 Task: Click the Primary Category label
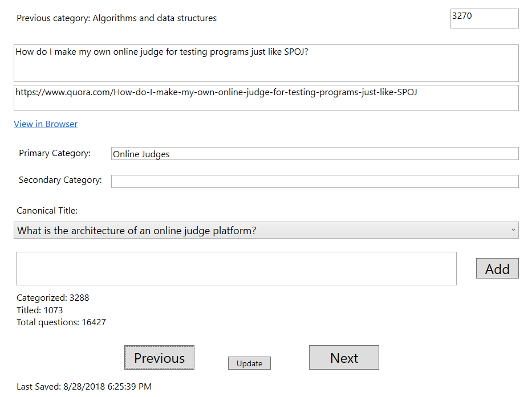[x=55, y=153]
